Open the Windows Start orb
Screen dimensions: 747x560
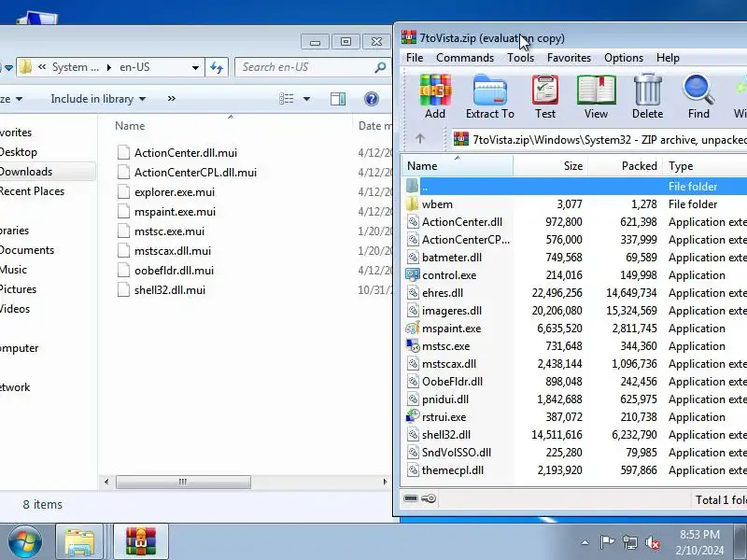pos(25,541)
